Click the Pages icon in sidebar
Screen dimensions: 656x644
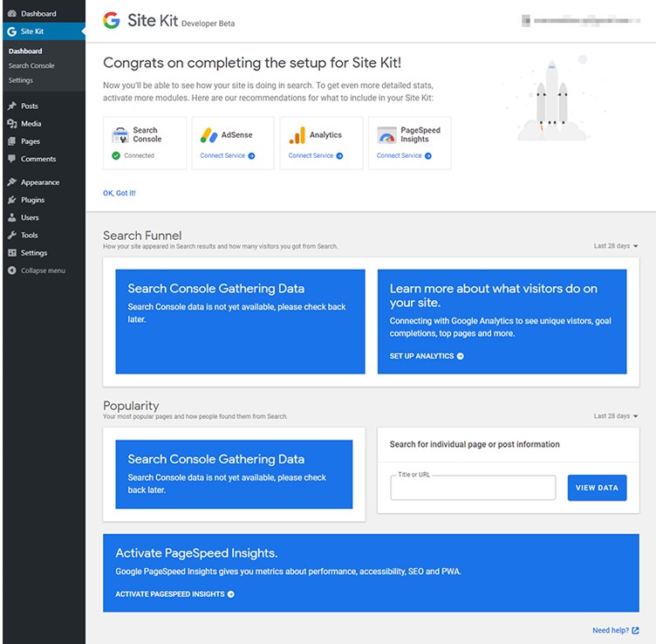coord(11,141)
